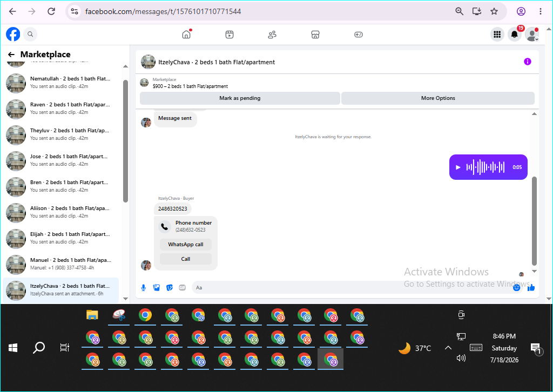553x392 pixels.
Task: Play the 0:05 audio clip
Action: point(458,167)
